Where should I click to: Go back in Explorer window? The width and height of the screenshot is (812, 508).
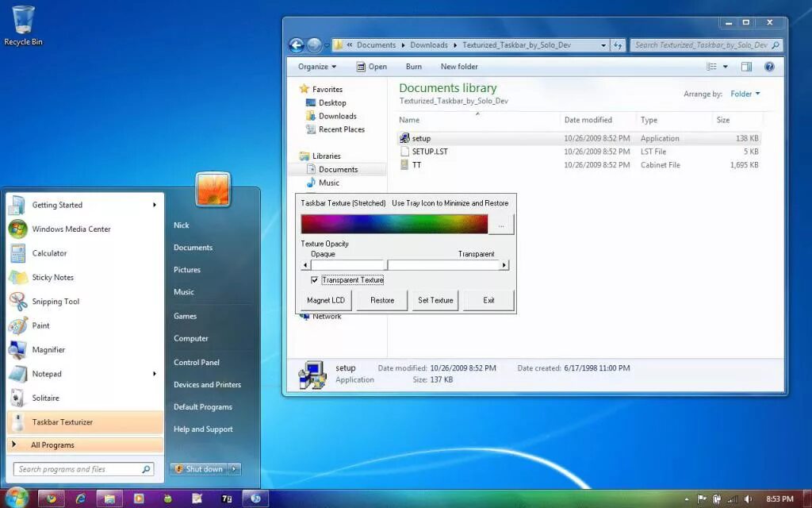pyautogui.click(x=297, y=45)
